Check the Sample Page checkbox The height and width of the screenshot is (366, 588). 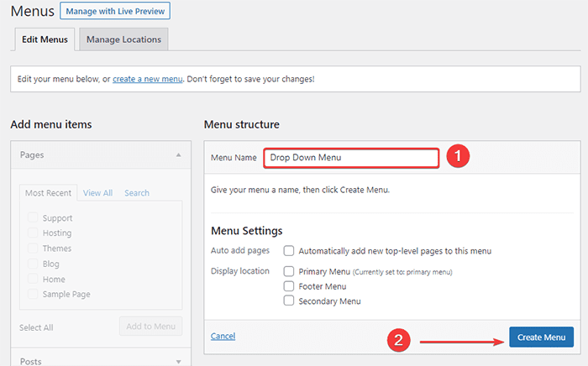click(33, 295)
